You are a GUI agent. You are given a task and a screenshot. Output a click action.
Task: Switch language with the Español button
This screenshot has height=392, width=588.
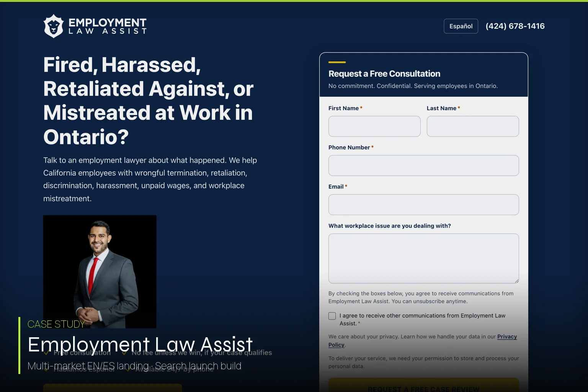[x=461, y=26]
